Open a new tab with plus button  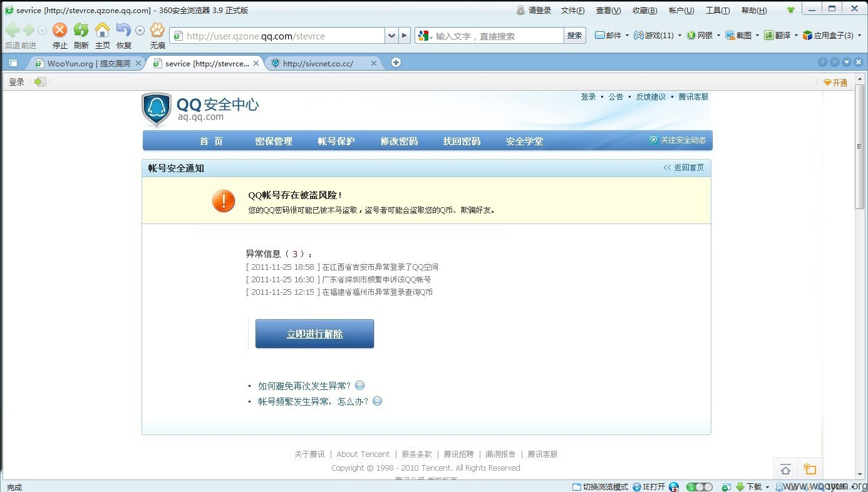[x=396, y=63]
